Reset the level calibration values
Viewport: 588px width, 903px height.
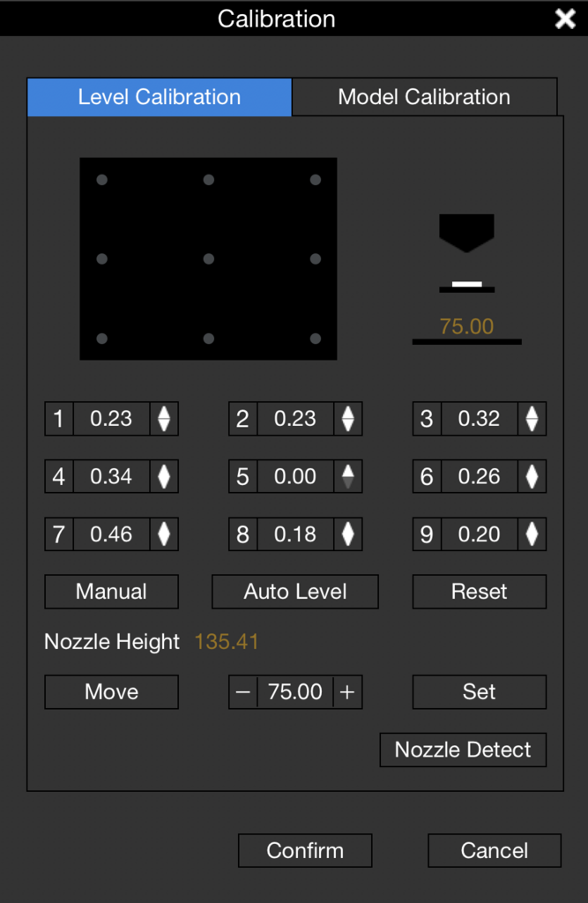[480, 592]
